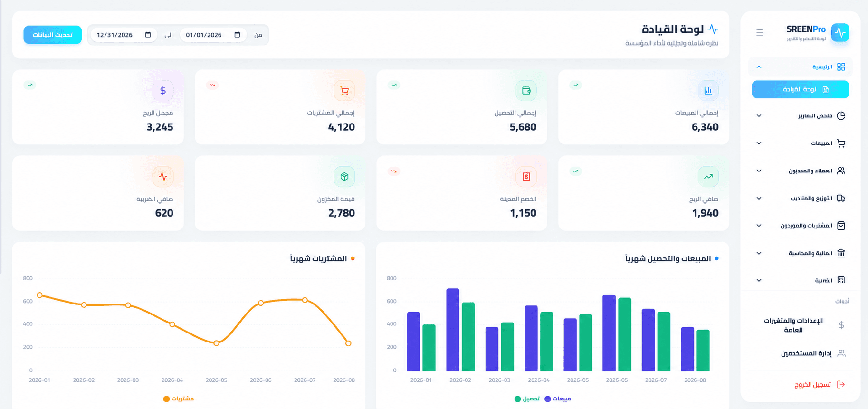Click the الرئيسية grid icon

pyautogui.click(x=841, y=67)
